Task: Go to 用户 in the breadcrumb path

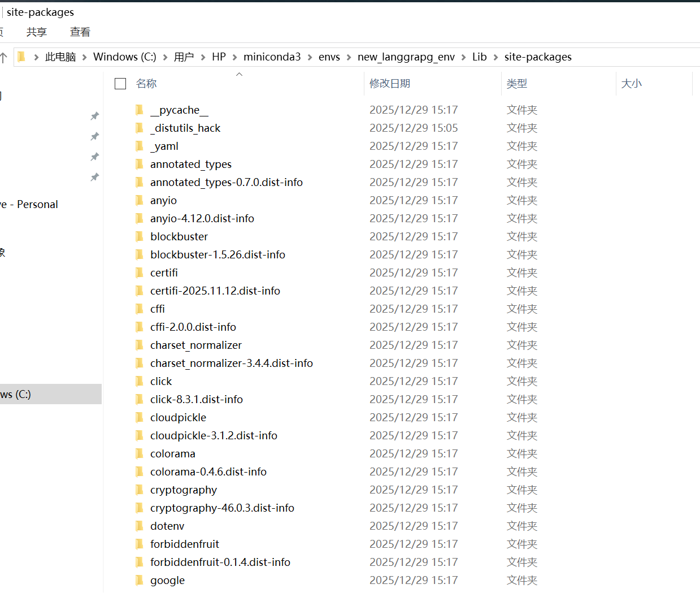Action: 184,57
